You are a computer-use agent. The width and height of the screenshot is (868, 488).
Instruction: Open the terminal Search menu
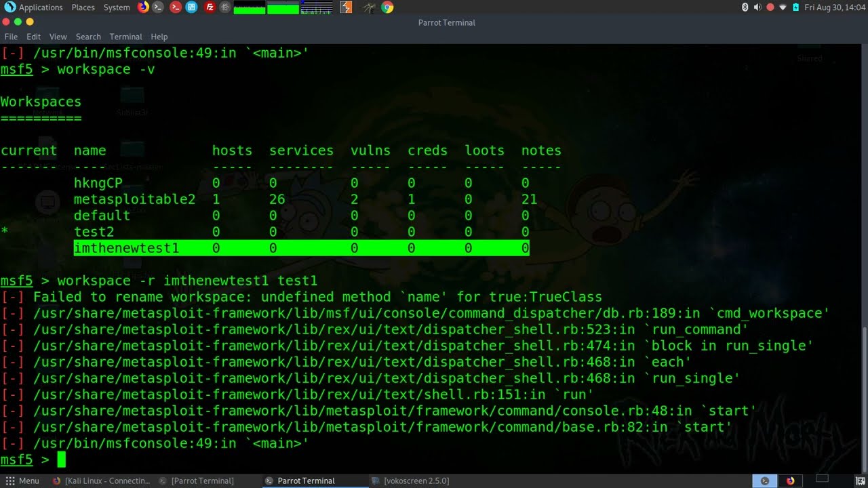click(x=88, y=37)
